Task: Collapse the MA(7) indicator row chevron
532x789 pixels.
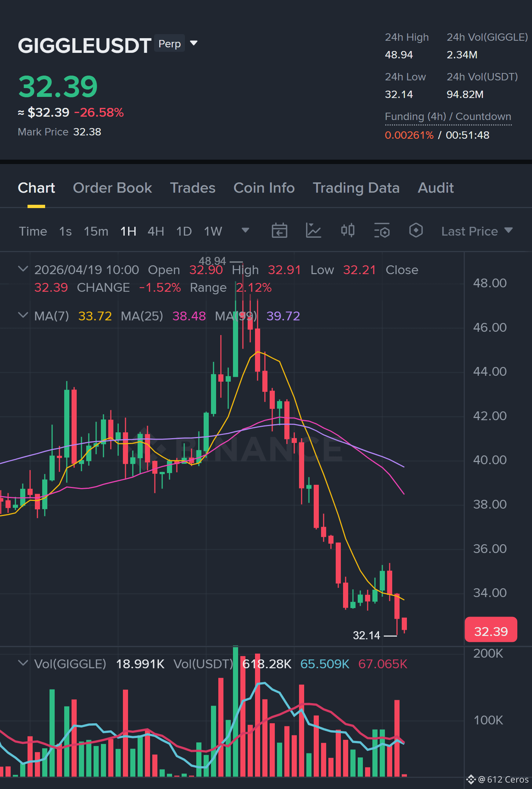Action: tap(23, 315)
